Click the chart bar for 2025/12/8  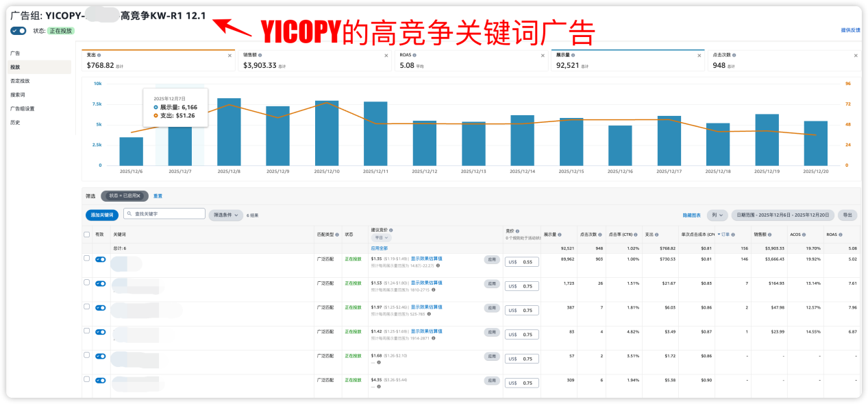(229, 132)
